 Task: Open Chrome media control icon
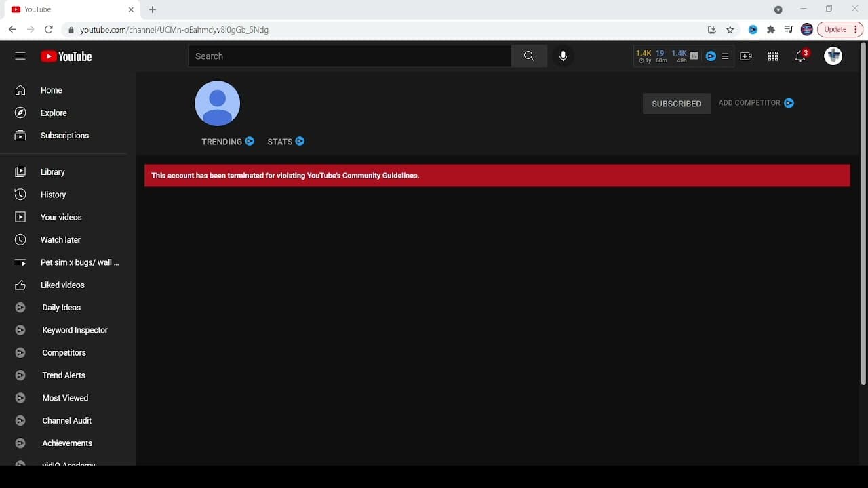click(x=789, y=30)
